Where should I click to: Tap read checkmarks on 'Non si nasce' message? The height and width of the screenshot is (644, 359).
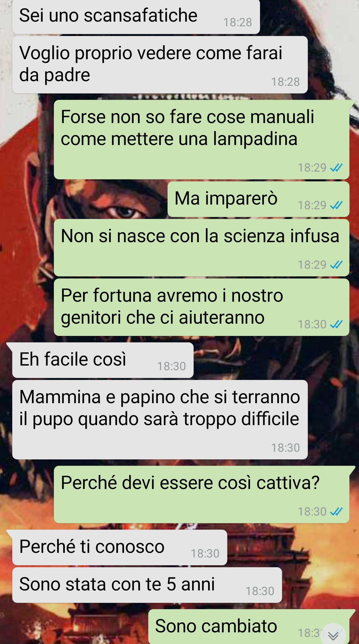point(336,265)
